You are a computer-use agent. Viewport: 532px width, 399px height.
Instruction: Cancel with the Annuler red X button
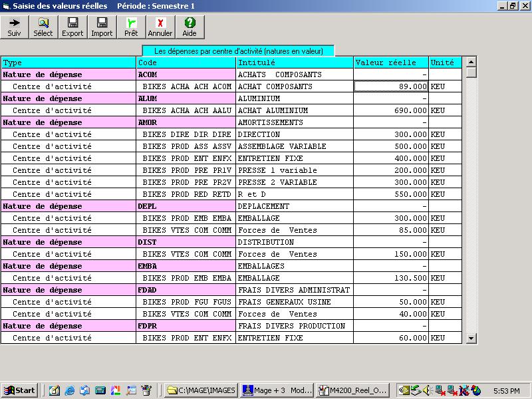pyautogui.click(x=160, y=27)
